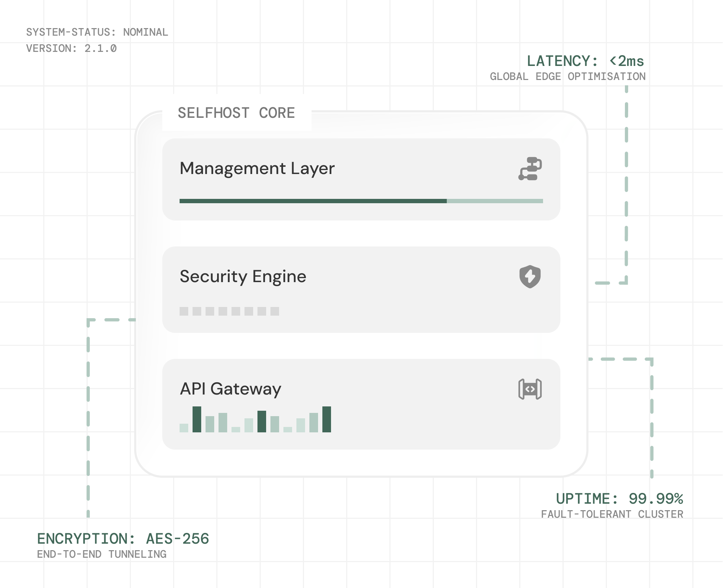The width and height of the screenshot is (723, 588).
Task: Click the LATENCY: <2ms status label
Action: click(x=585, y=61)
